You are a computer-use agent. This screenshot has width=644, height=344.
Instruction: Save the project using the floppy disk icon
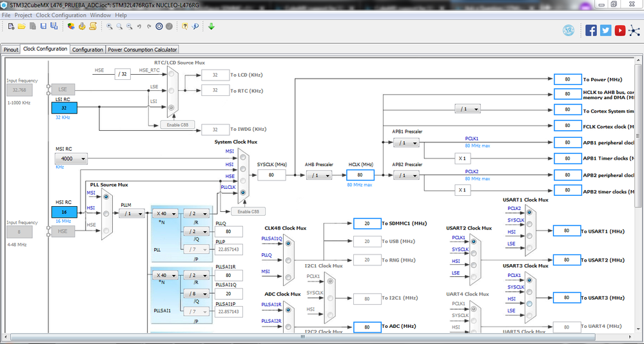tap(44, 26)
